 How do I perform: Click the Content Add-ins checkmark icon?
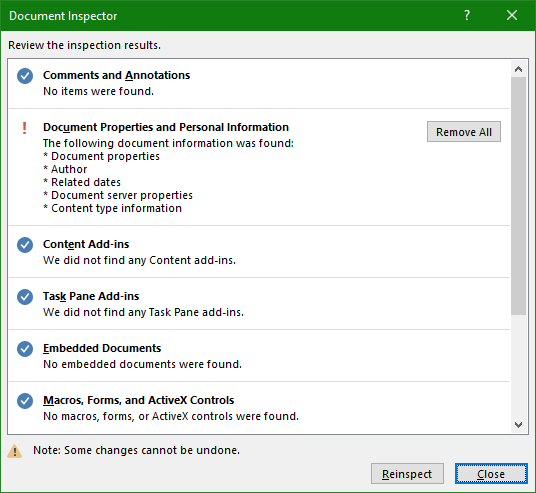point(25,245)
